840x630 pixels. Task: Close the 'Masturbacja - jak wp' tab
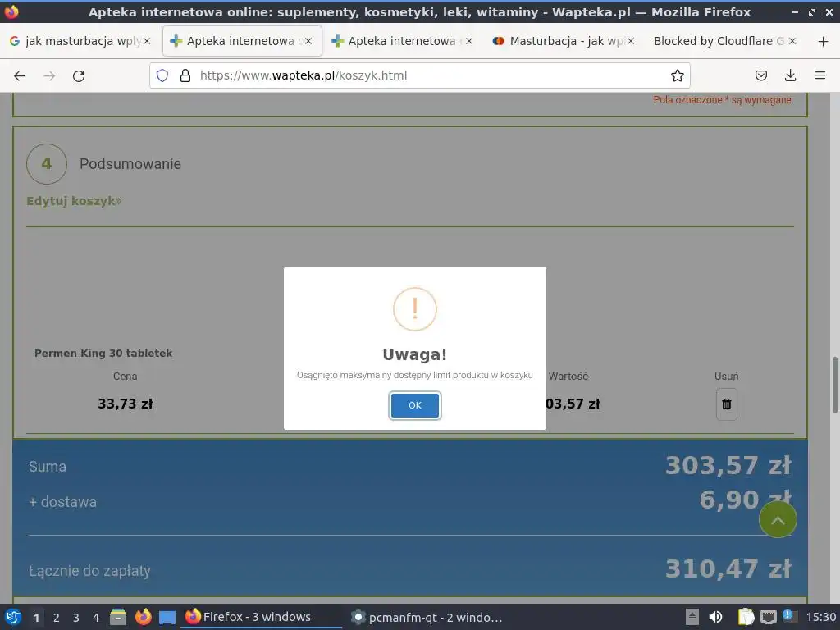click(x=631, y=41)
